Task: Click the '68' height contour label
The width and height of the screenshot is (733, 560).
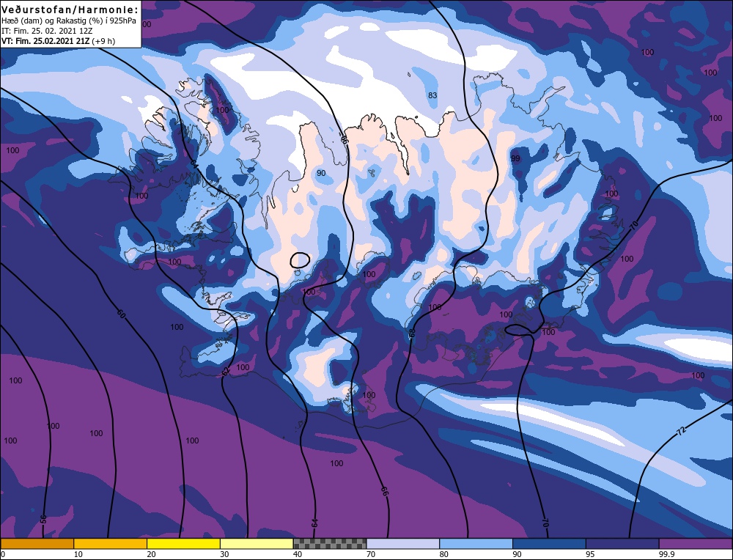Action: tap(412, 333)
